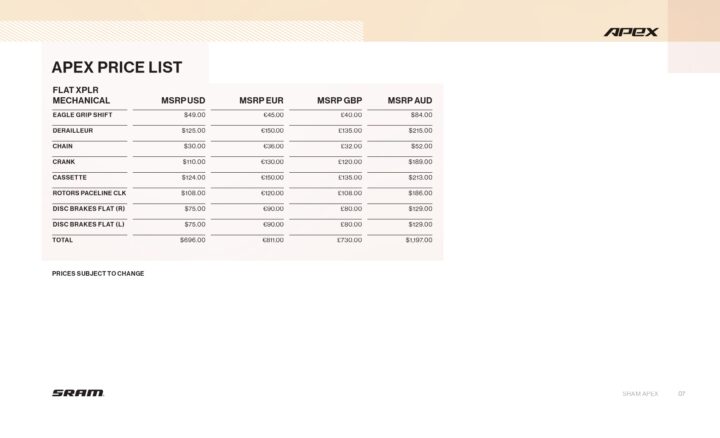The image size is (720, 438).
Task: Click the CHAIN row label
Action: (x=63, y=146)
